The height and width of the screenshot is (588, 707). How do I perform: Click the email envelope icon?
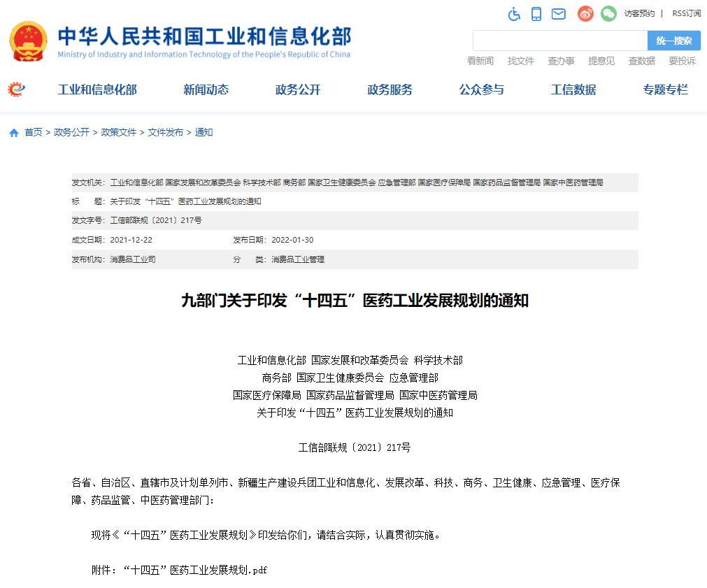tap(558, 14)
